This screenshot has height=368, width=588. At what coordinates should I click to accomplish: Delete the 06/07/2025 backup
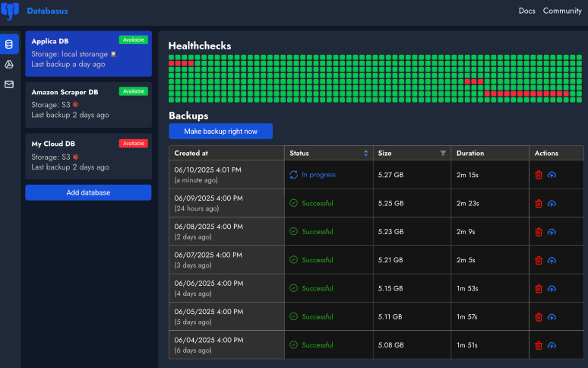point(539,260)
